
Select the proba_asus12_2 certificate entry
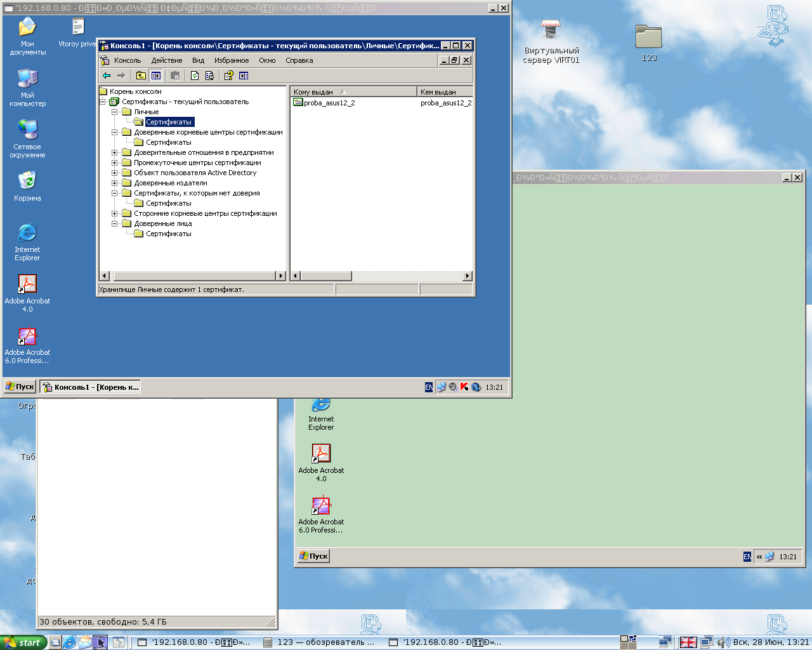click(x=329, y=103)
